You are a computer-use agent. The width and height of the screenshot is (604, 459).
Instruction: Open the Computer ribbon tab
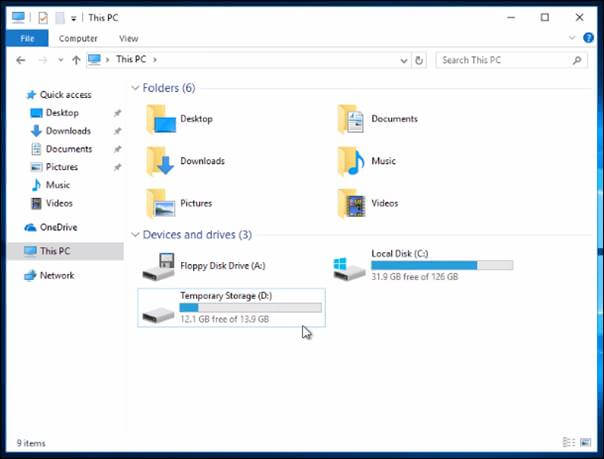(78, 39)
